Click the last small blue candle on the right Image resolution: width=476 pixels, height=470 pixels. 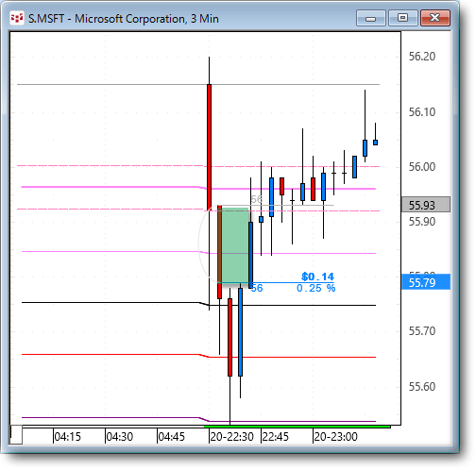(375, 143)
